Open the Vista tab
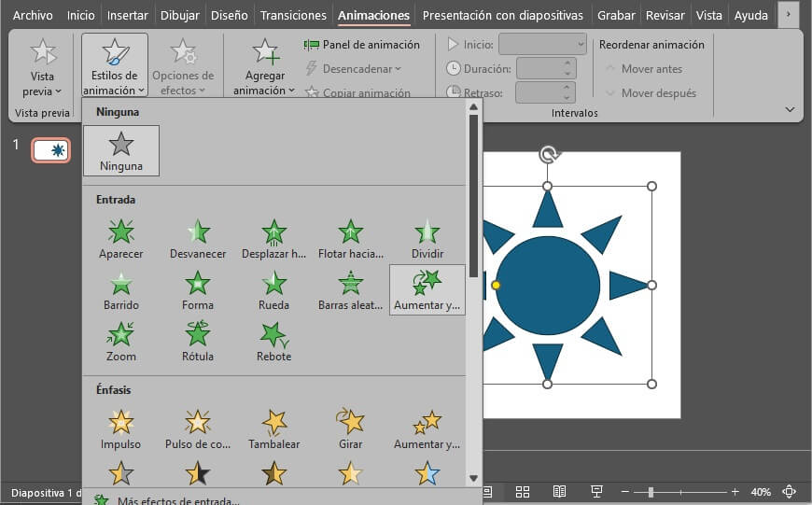Screen dimensions: 812x505 pos(708,16)
